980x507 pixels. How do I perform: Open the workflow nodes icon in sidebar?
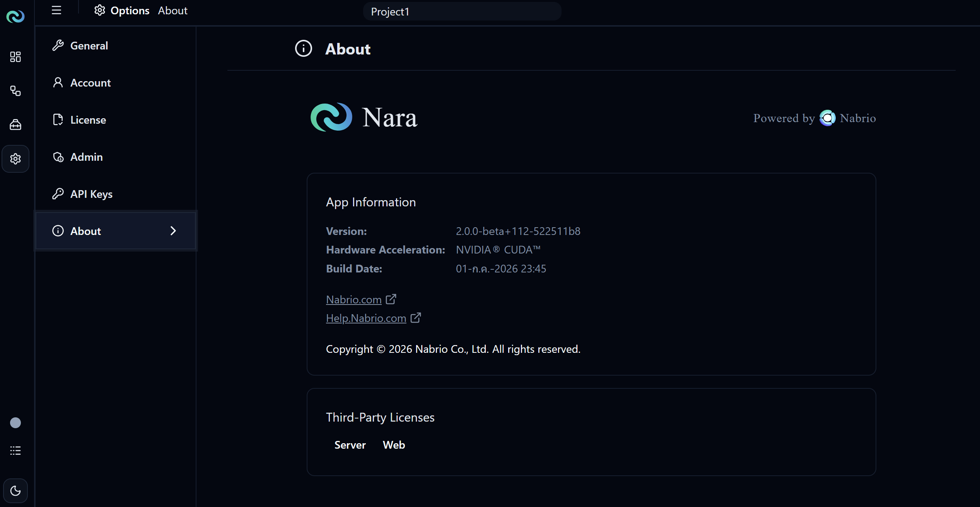click(15, 91)
